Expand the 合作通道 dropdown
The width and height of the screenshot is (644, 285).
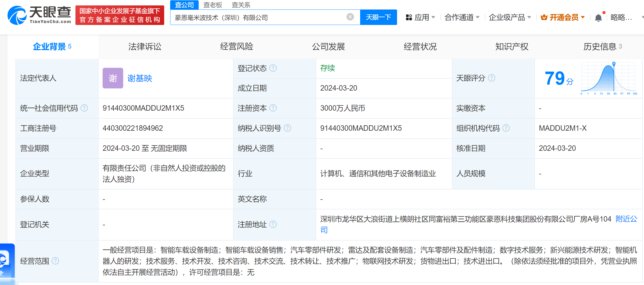pos(462,18)
